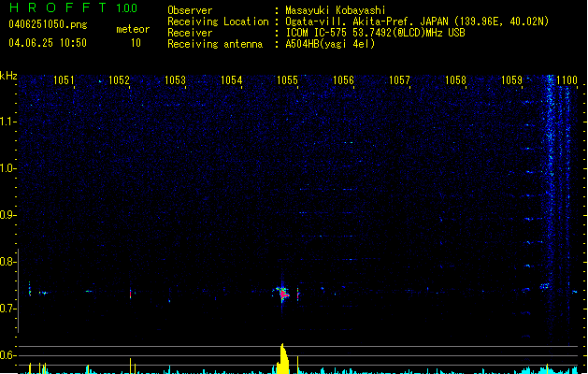The width and height of the screenshot is (588, 374).
Task: Click the Observer label
Action: coord(190,10)
